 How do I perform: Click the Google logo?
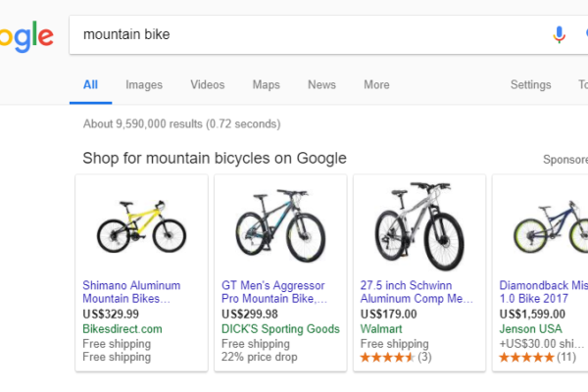point(25,36)
